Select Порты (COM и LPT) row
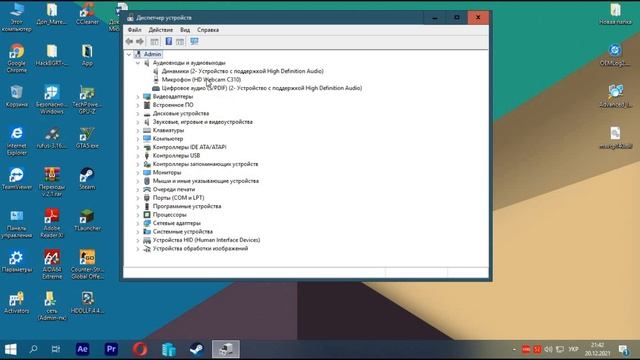 178,198
